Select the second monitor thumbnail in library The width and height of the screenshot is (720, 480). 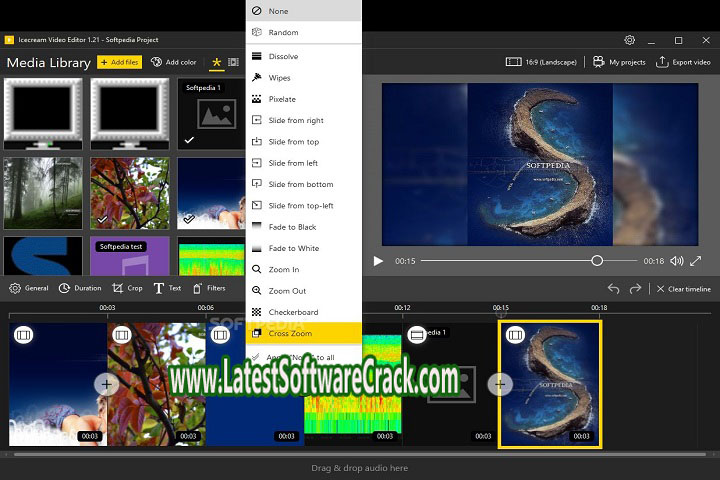point(130,113)
